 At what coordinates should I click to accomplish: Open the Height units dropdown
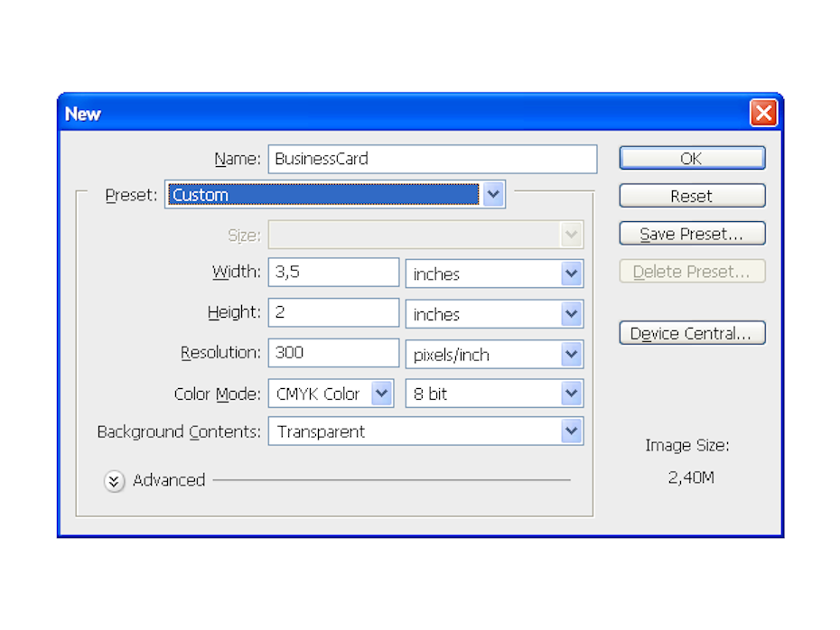point(571,314)
